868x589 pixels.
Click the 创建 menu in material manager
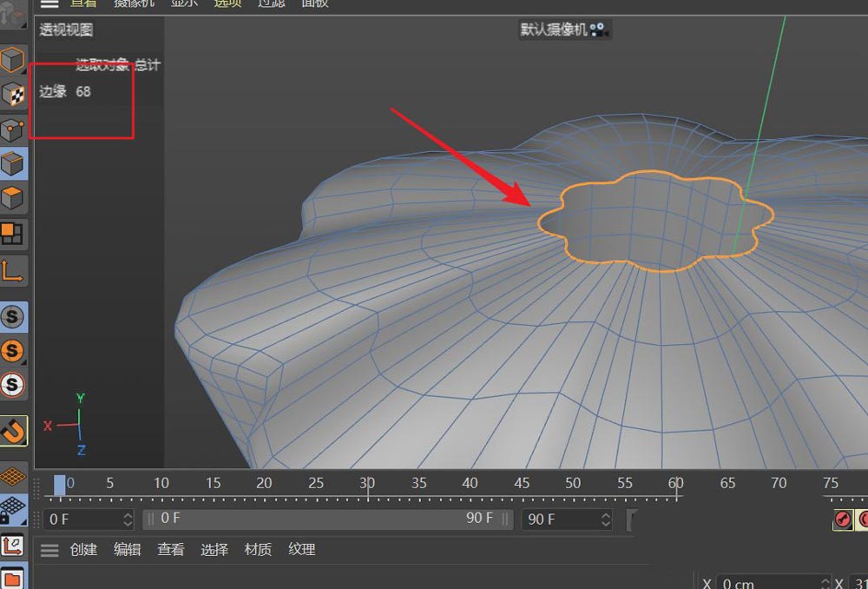coord(83,550)
